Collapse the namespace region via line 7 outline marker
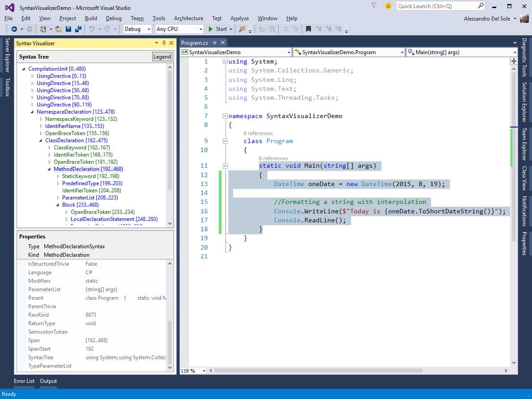Screen dimensions: 532x399 (225, 115)
